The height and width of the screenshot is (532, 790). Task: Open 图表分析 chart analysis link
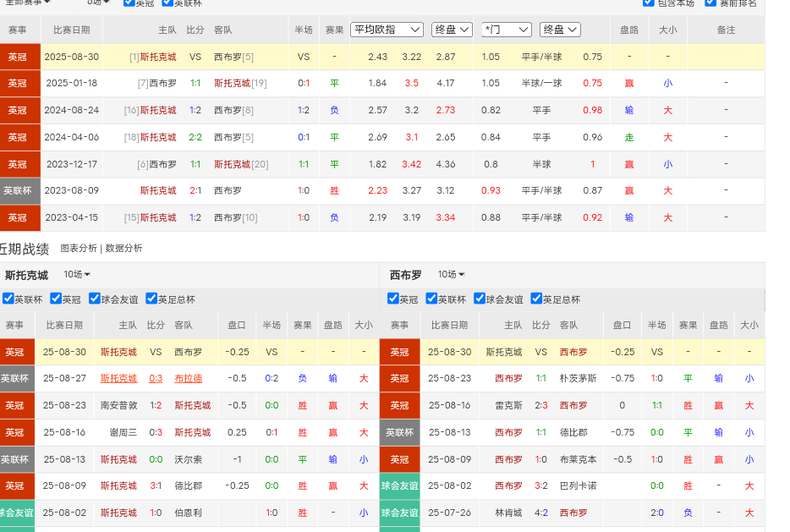pyautogui.click(x=79, y=248)
